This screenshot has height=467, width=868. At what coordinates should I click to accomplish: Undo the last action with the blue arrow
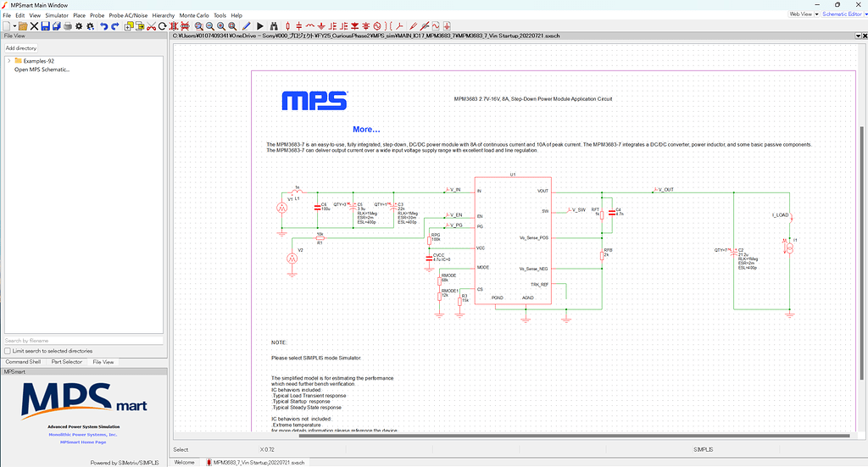[103, 26]
